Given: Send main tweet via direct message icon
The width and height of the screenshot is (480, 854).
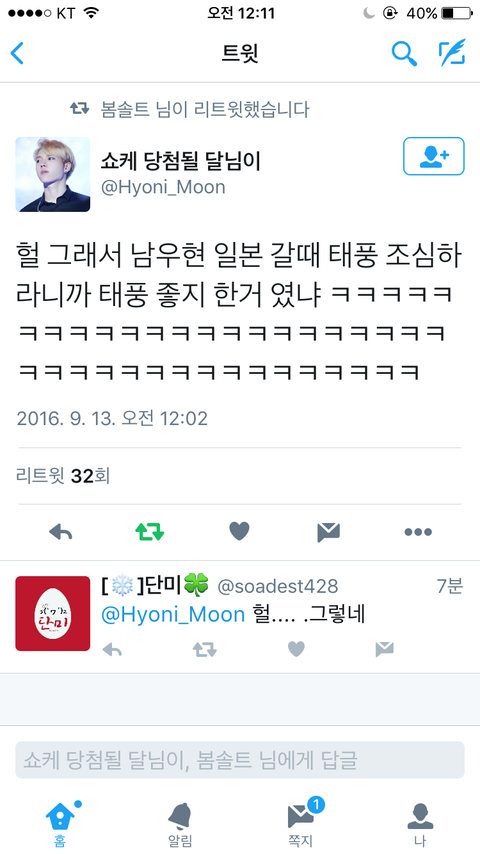Looking at the screenshot, I should pyautogui.click(x=329, y=532).
